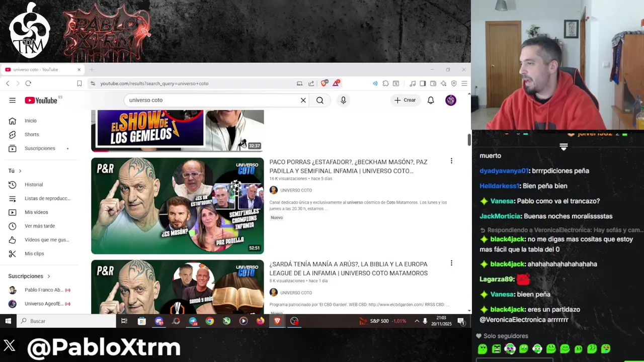Open YouTube notifications bell

[431, 101]
